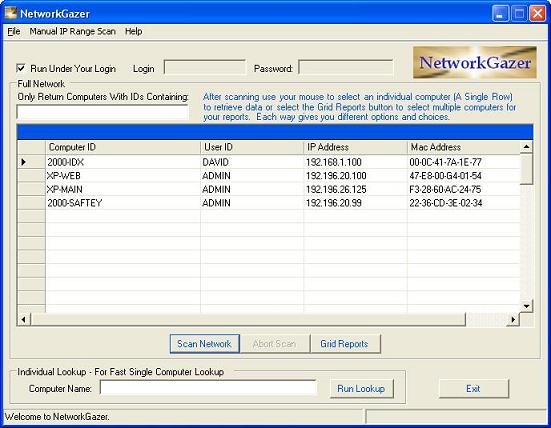Toggle Run Under Your Login checkbox
Viewport: 551px width, 428px height.
tap(21, 68)
